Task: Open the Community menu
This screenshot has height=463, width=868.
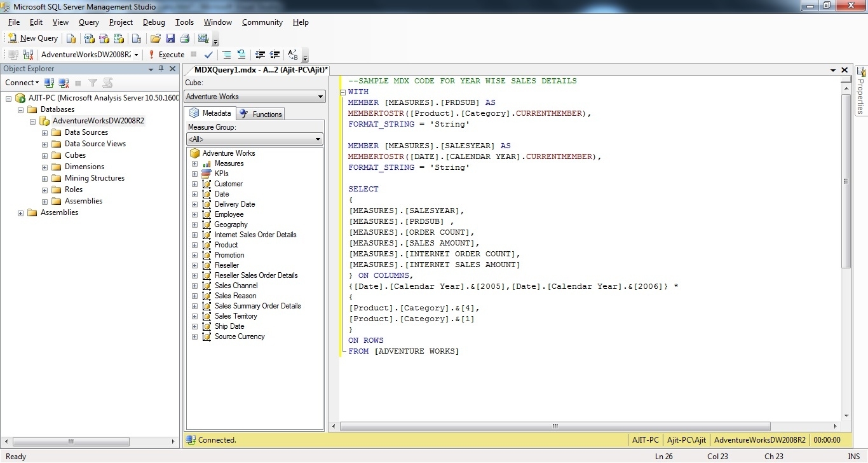Action: click(x=262, y=22)
